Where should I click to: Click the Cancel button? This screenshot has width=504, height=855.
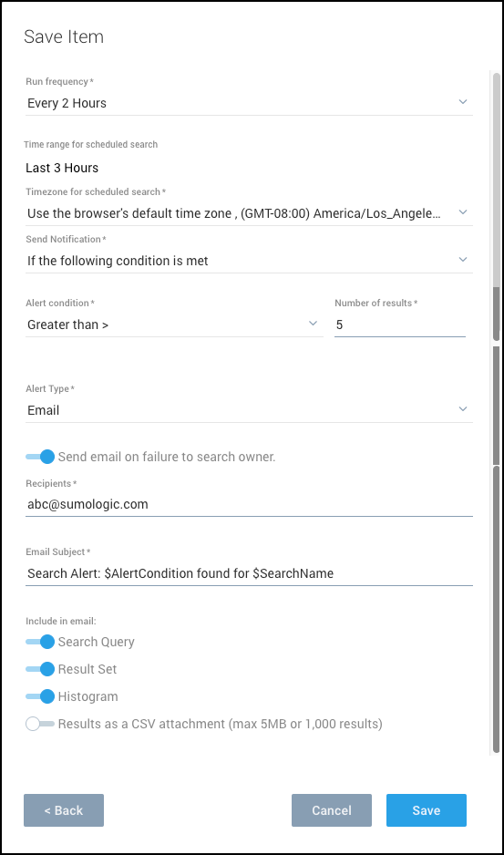click(x=332, y=810)
